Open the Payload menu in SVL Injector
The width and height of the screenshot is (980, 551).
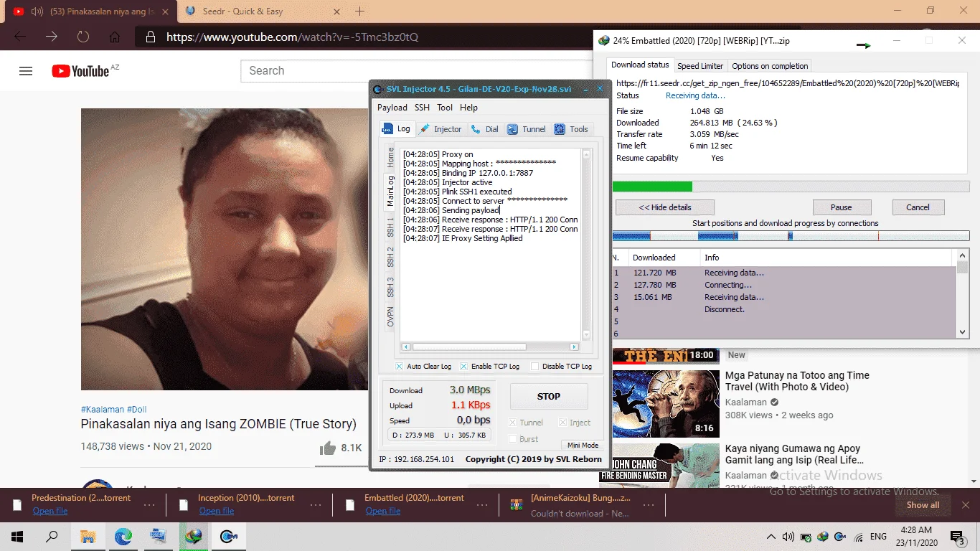tap(392, 108)
